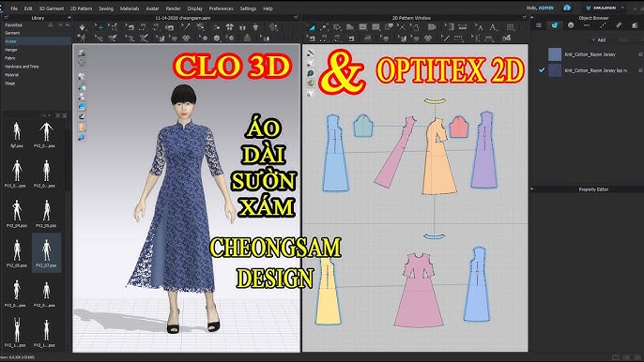Click the Copy button in Object Browser
This screenshot has width=644, height=362.
[623, 40]
